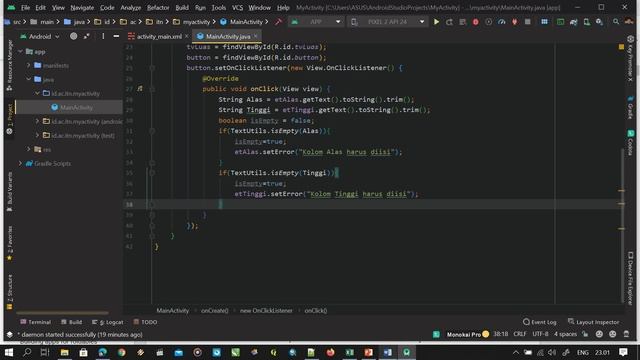The image size is (640, 360).
Task: Click the Make Project hammer icon
Action: click(x=278, y=22)
